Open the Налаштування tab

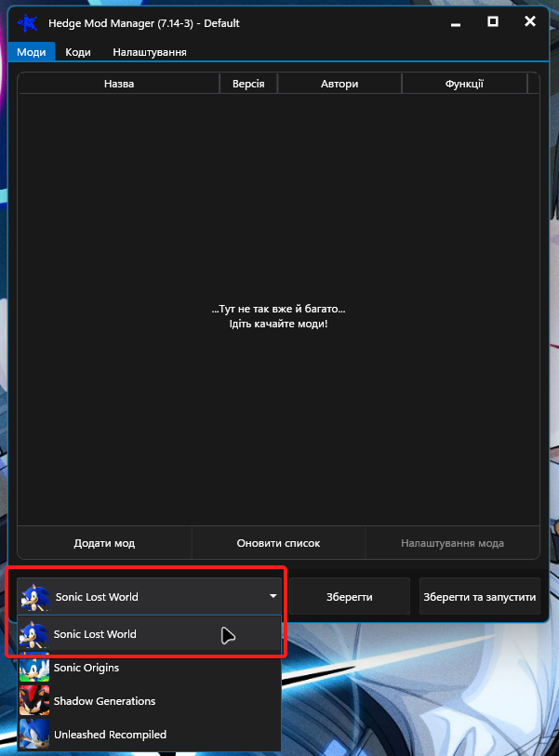coord(150,52)
